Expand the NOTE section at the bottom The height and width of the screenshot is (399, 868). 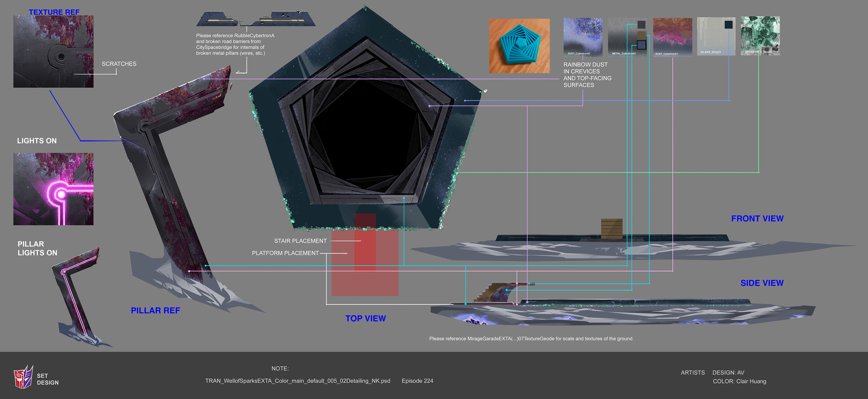point(280,369)
